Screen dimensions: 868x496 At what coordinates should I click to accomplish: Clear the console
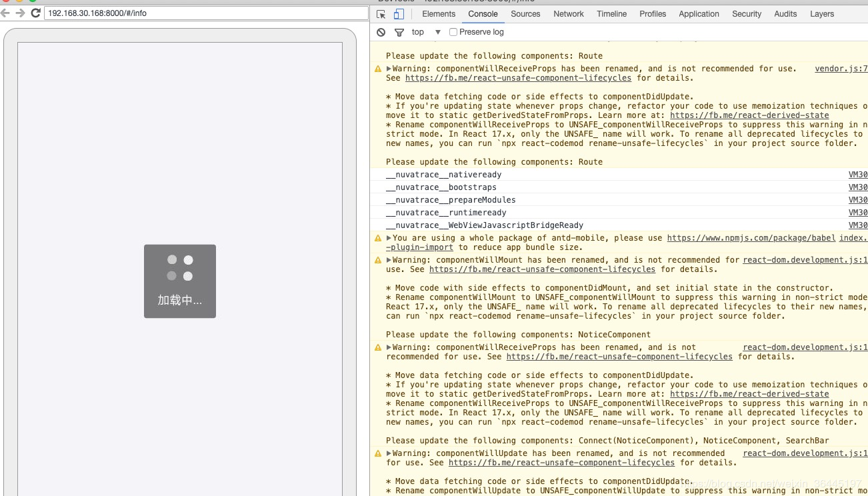381,32
